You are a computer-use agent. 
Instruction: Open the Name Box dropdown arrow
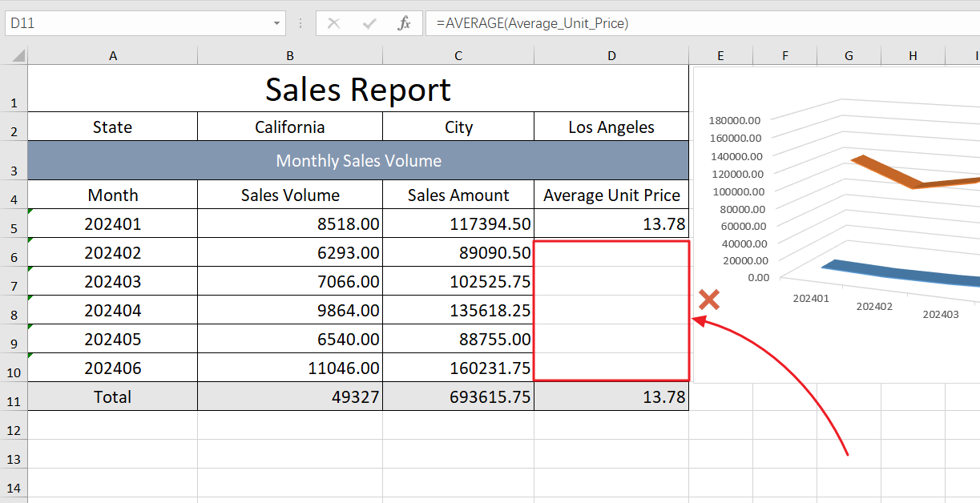pos(277,23)
